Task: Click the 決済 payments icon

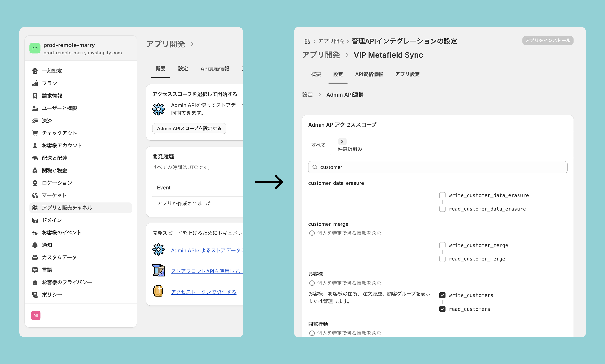Action: [x=35, y=121]
